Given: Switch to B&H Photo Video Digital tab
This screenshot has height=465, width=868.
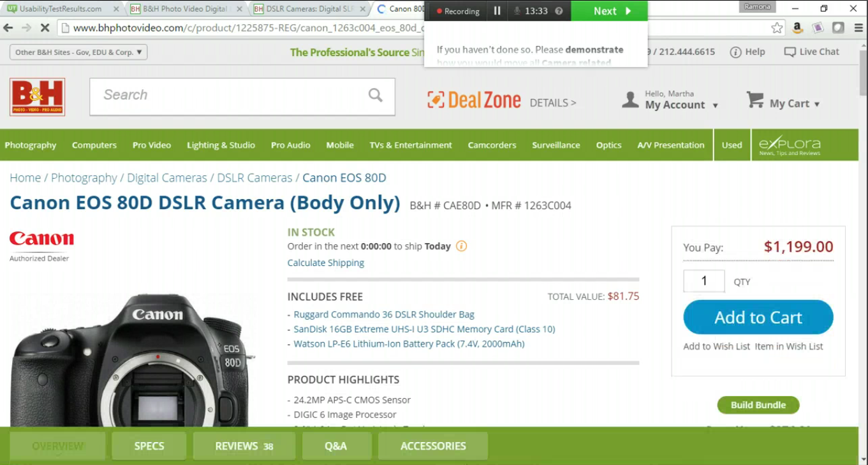Looking at the screenshot, I should [x=185, y=9].
